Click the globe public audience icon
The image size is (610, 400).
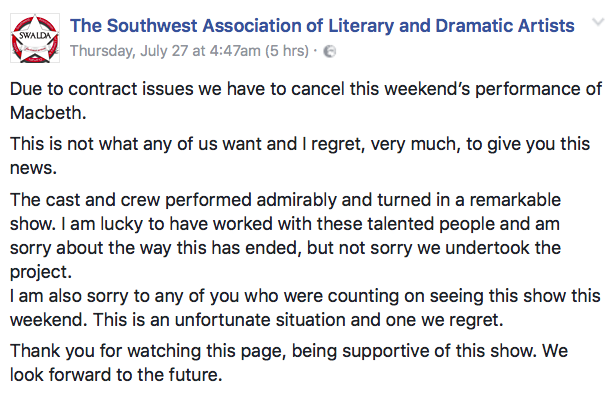330,51
